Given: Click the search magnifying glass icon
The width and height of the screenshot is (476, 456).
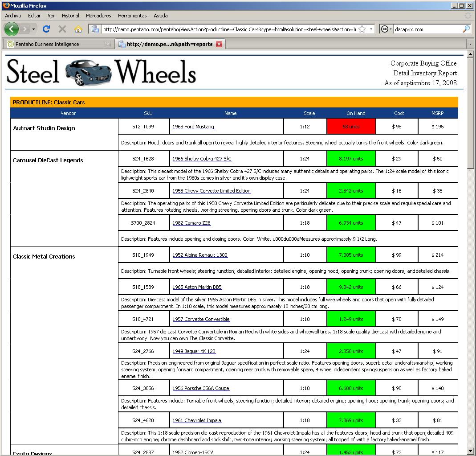Looking at the screenshot, I should tap(466, 29).
